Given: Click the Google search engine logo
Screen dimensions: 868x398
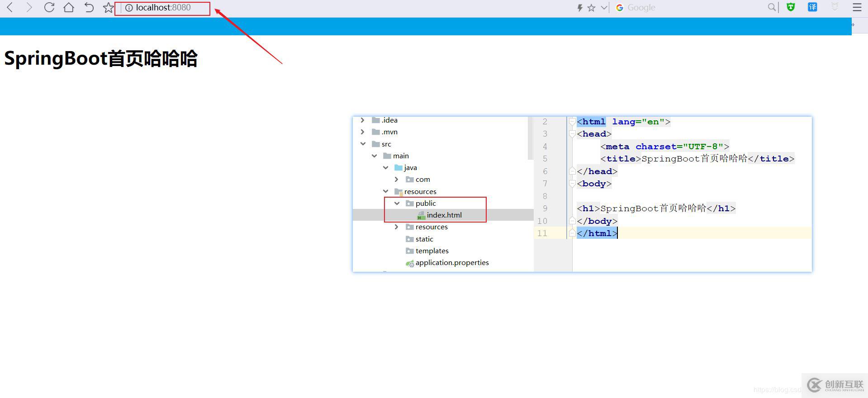Looking at the screenshot, I should click(x=620, y=8).
